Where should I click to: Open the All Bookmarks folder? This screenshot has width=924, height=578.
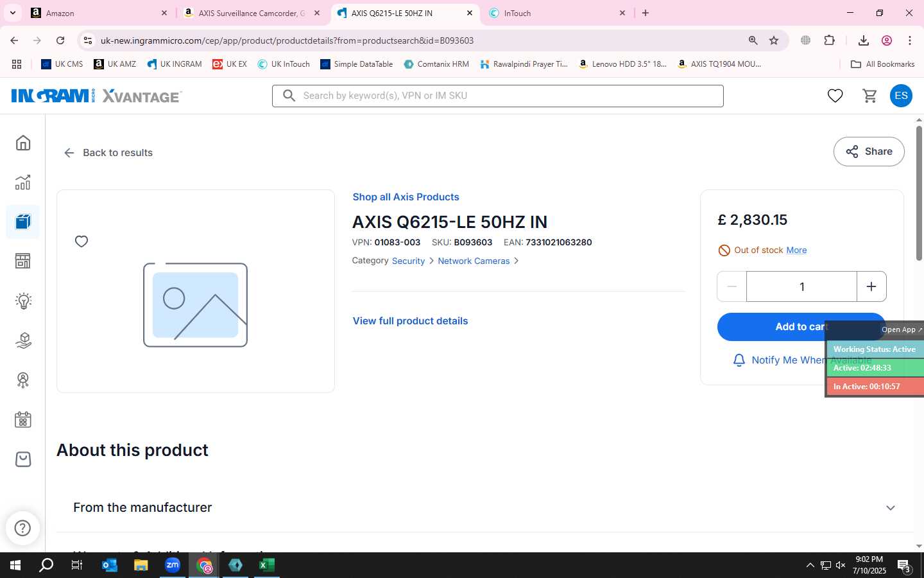(882, 64)
